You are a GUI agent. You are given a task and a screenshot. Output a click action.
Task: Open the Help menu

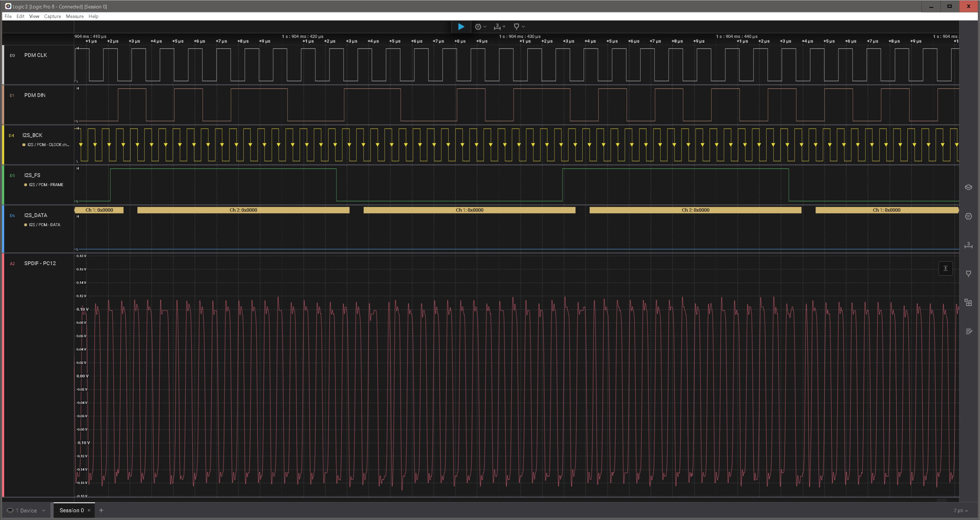coord(93,16)
